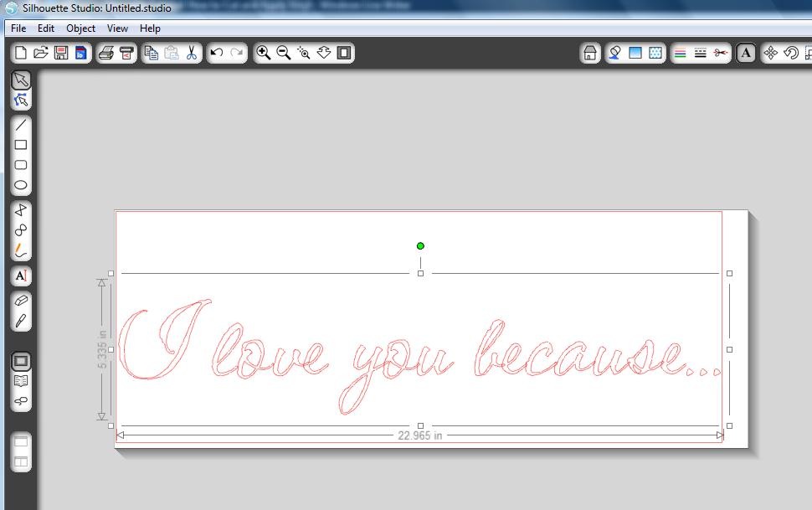This screenshot has width=812, height=510.
Task: Choose the Eraser tool
Action: [x=21, y=301]
